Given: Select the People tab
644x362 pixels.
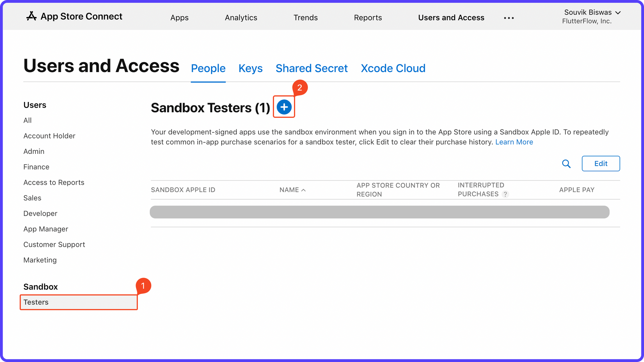Looking at the screenshot, I should point(208,68).
